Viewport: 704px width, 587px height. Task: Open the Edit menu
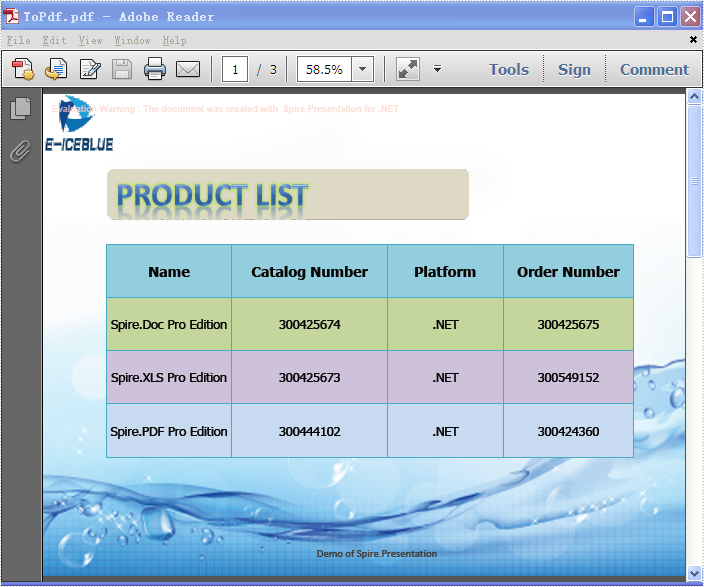click(54, 40)
